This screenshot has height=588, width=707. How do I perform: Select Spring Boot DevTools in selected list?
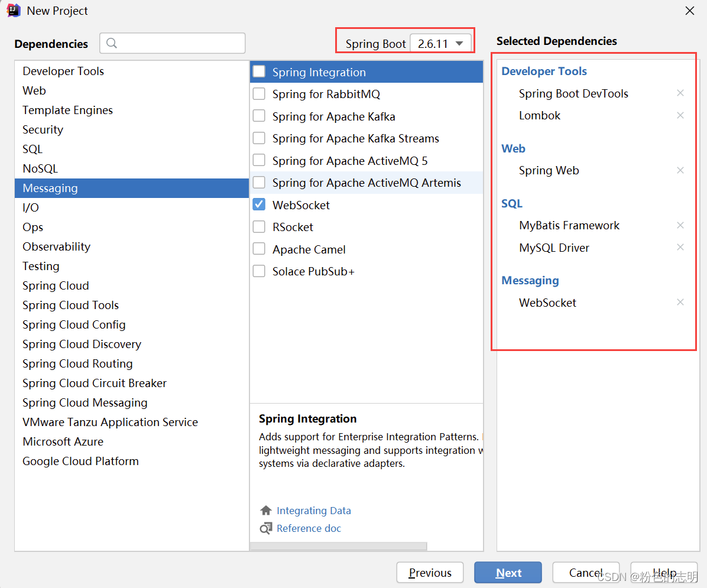[x=573, y=93]
